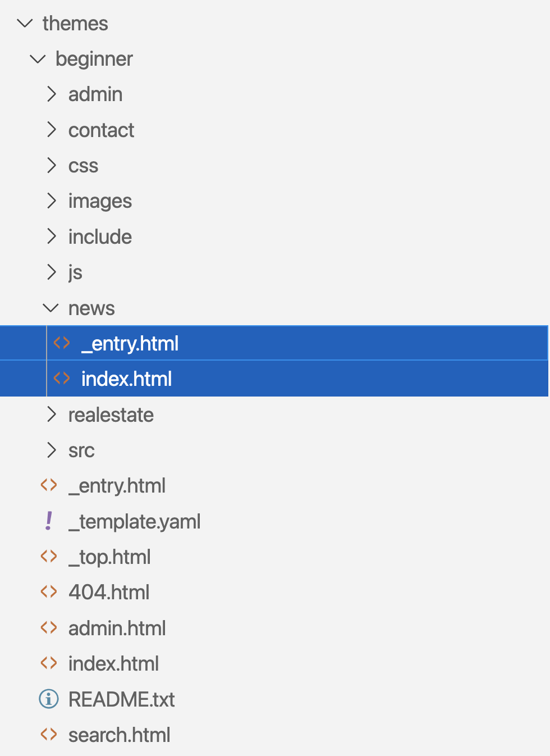
Task: Click the yaml exclamation icon of _template.yaml
Action: pyautogui.click(x=49, y=521)
